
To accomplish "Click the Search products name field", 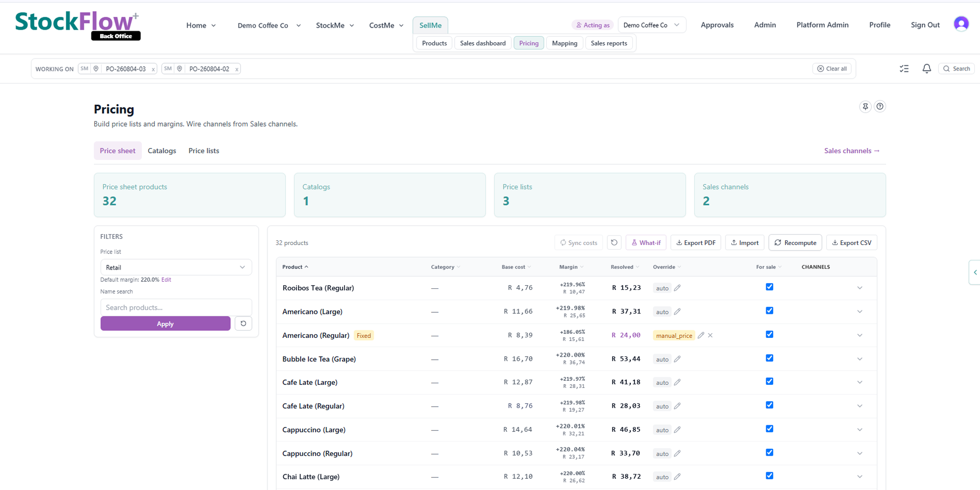I will [176, 307].
